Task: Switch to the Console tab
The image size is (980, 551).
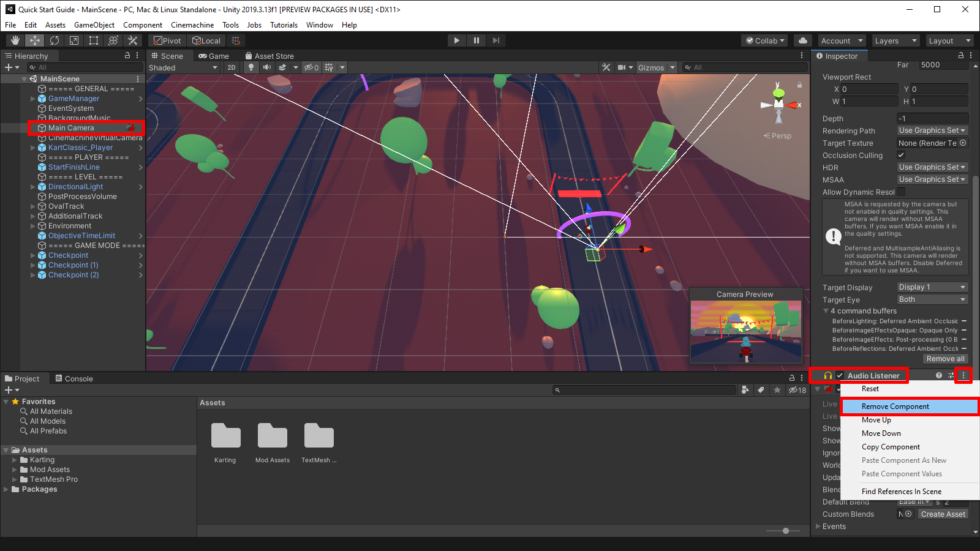Action: coord(74,379)
